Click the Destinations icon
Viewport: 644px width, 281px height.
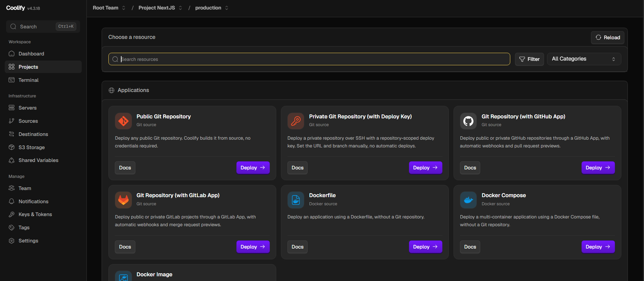point(11,134)
